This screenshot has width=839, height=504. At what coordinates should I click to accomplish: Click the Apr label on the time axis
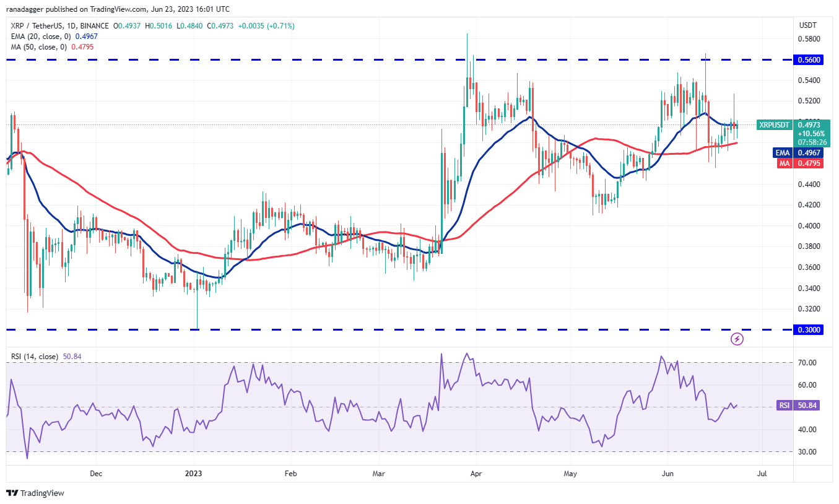(x=476, y=474)
